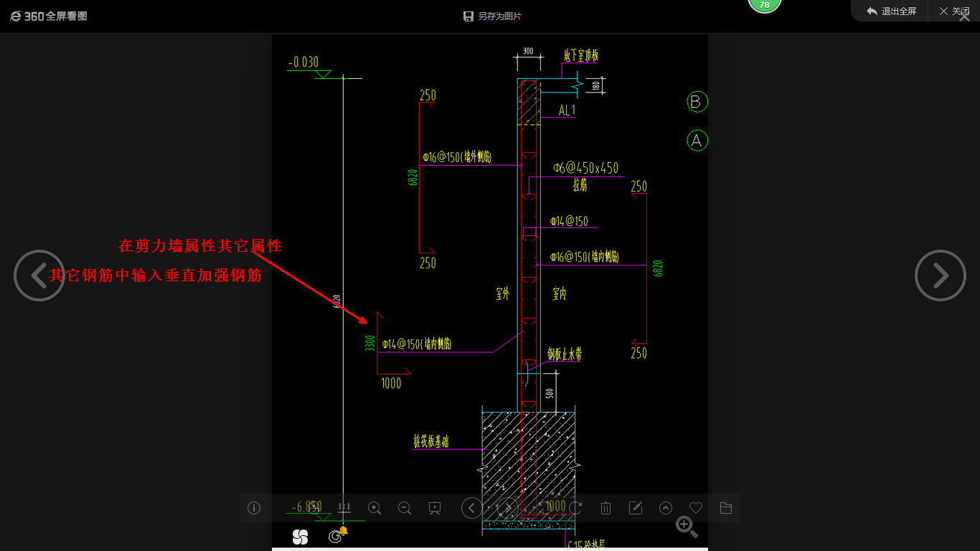Viewport: 980px width, 551px height.
Task: Rotate the image clockwise
Action: click(x=575, y=508)
